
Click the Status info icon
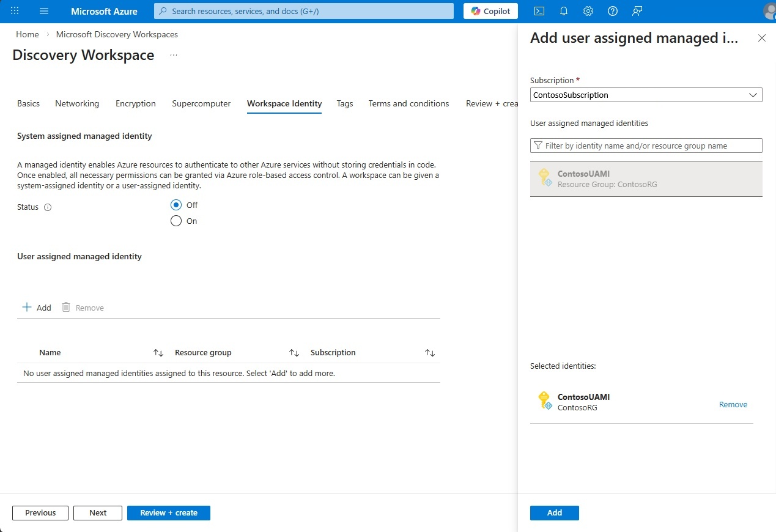pos(48,207)
